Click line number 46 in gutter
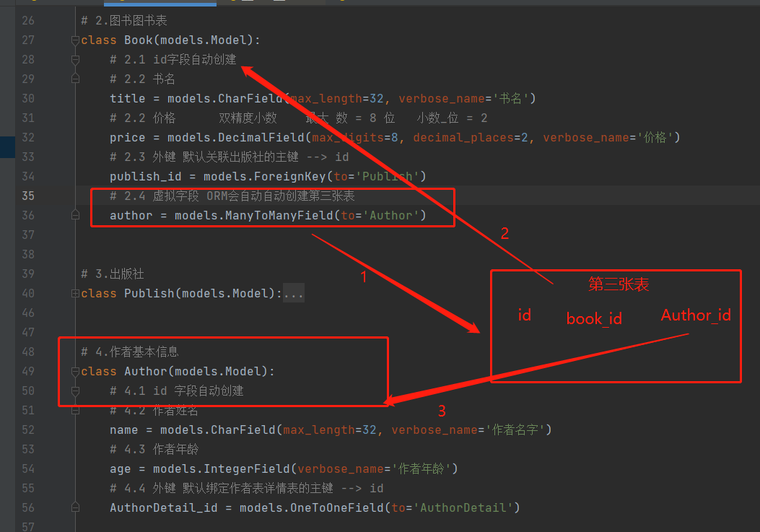This screenshot has width=760, height=532. click(28, 313)
